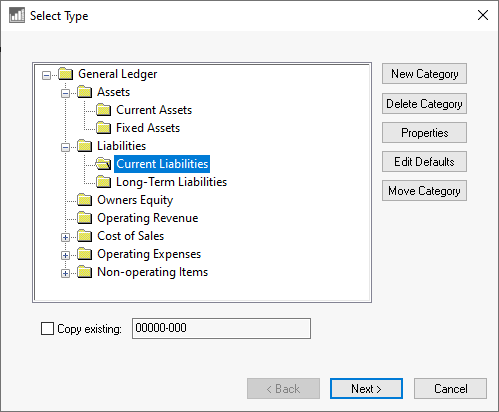499x412 pixels.
Task: Enable the Copy existing checkbox
Action: coord(47,329)
